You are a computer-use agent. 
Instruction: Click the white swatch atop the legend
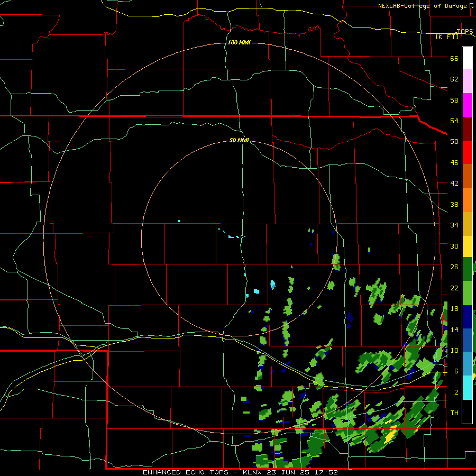click(467, 58)
